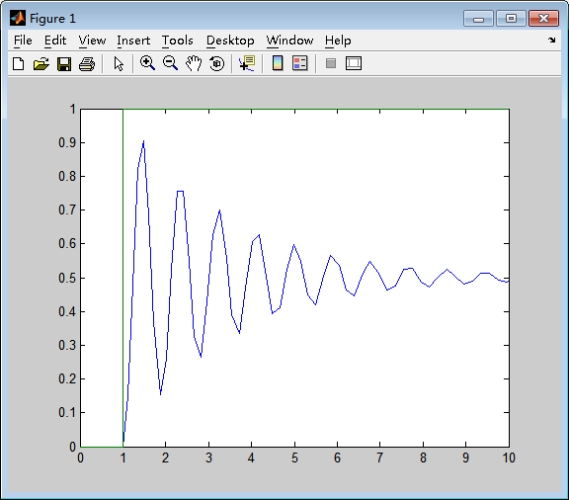Toggle the Data Cursor tool
This screenshot has height=500, width=569.
(x=247, y=63)
